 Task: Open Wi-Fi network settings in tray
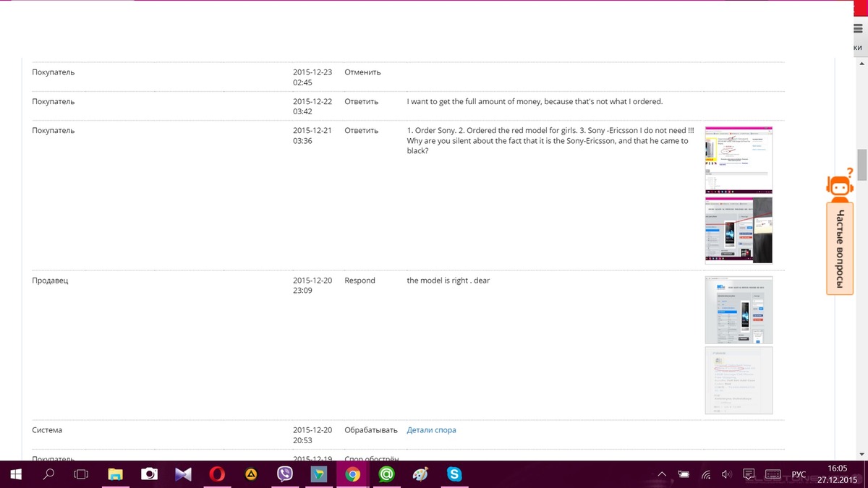[x=705, y=474]
